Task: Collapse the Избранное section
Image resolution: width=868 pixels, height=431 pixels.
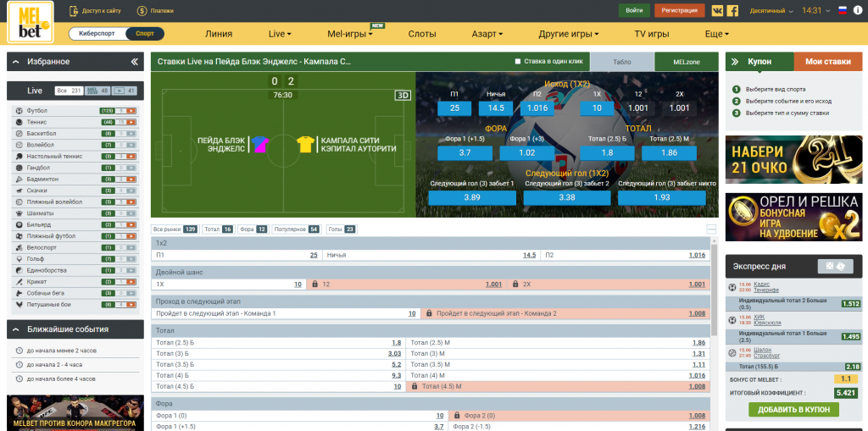Action: coord(16,62)
